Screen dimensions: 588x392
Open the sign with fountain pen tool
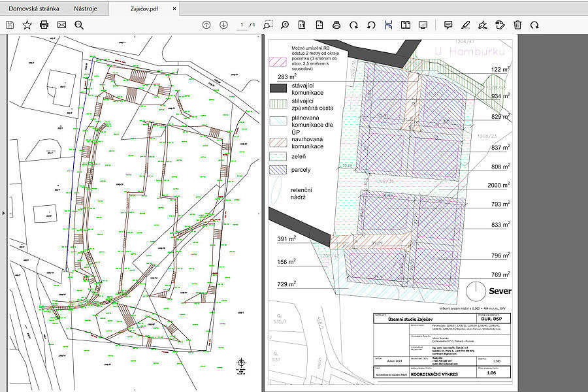[483, 25]
